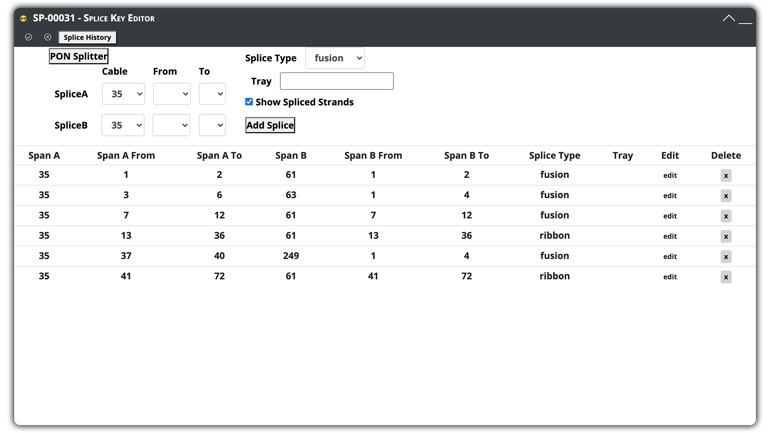Delete the first splice row 1 to 2
Viewport: 770px width, 433px height.
click(x=726, y=176)
